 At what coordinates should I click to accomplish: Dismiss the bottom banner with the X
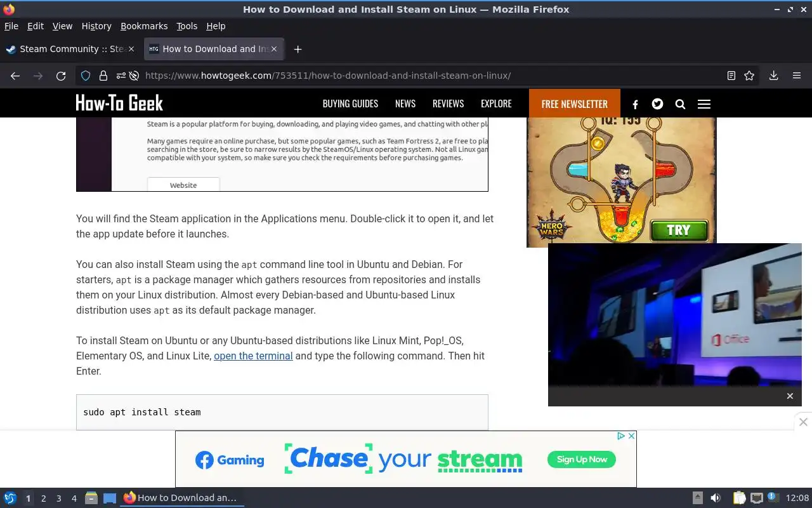click(803, 422)
